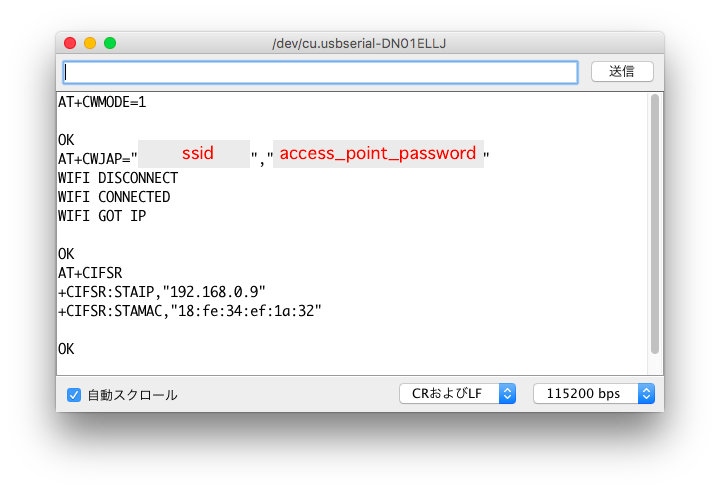Click the red ssid placeholder label

[x=198, y=153]
